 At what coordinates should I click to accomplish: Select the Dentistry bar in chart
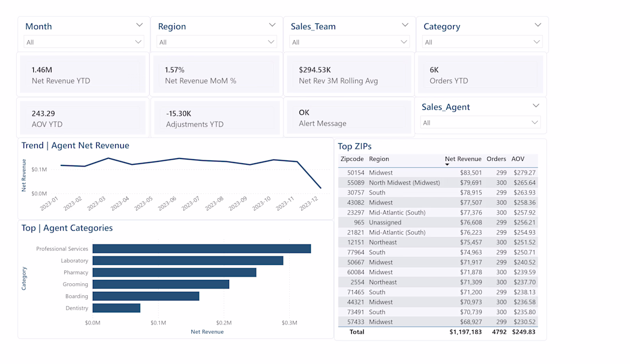point(116,308)
